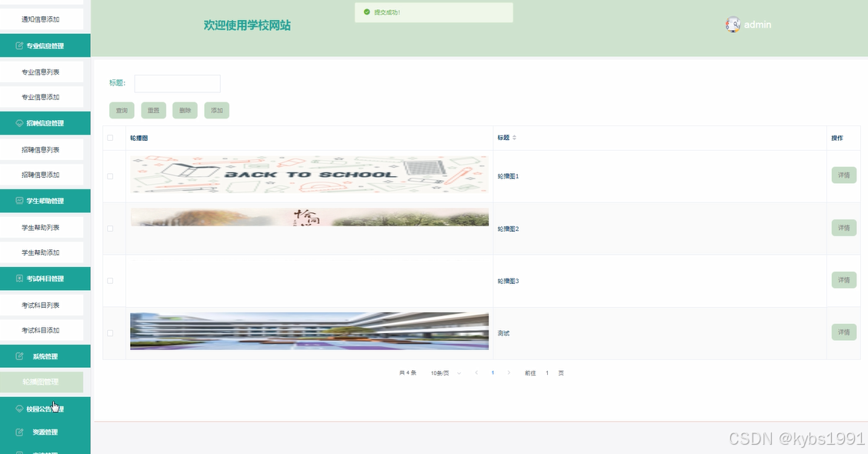Open 招聘信息添加 menu item
Screen dimensions: 868x454
click(x=42, y=175)
